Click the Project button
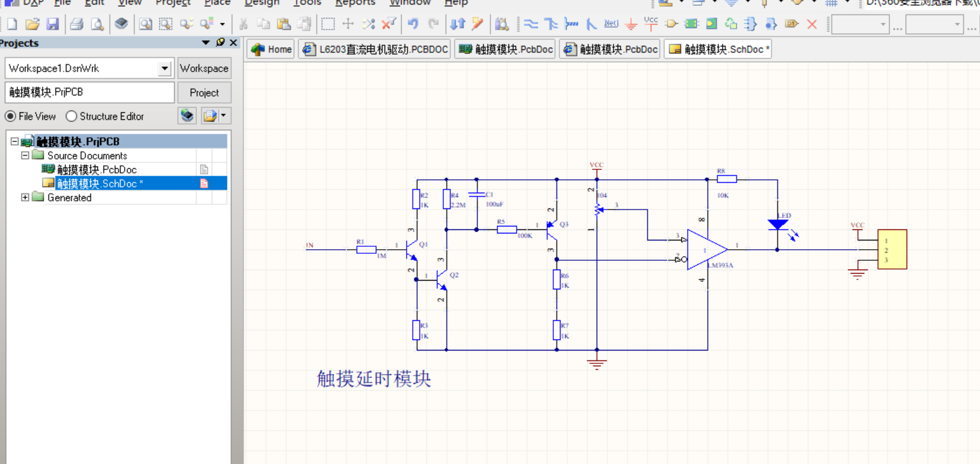The height and width of the screenshot is (464, 980). tap(204, 93)
